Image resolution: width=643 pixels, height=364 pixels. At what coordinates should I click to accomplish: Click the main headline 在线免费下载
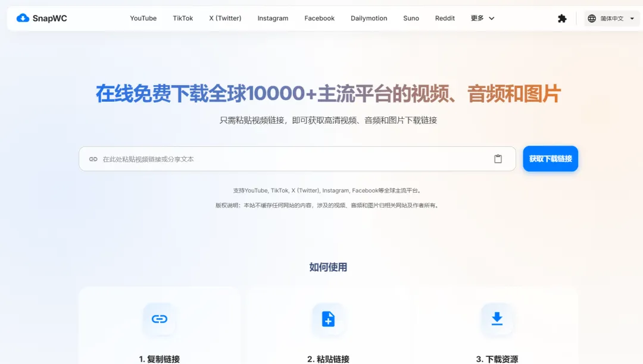coord(328,93)
